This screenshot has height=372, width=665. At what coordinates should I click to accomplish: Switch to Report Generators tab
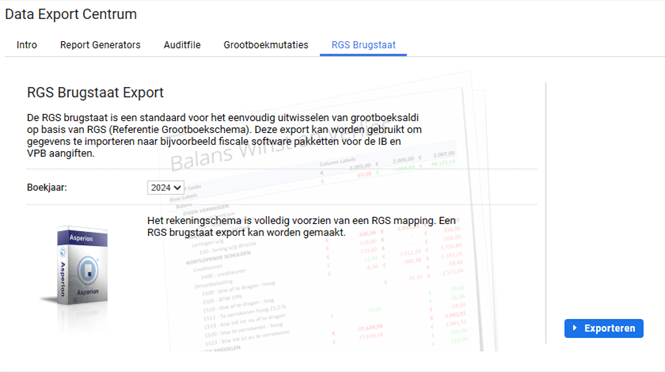[100, 45]
